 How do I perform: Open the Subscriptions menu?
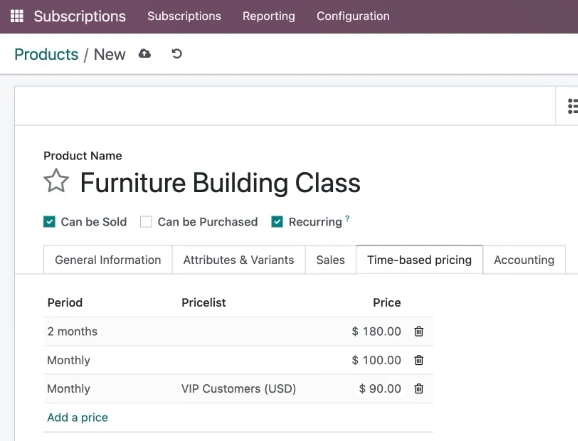click(184, 16)
